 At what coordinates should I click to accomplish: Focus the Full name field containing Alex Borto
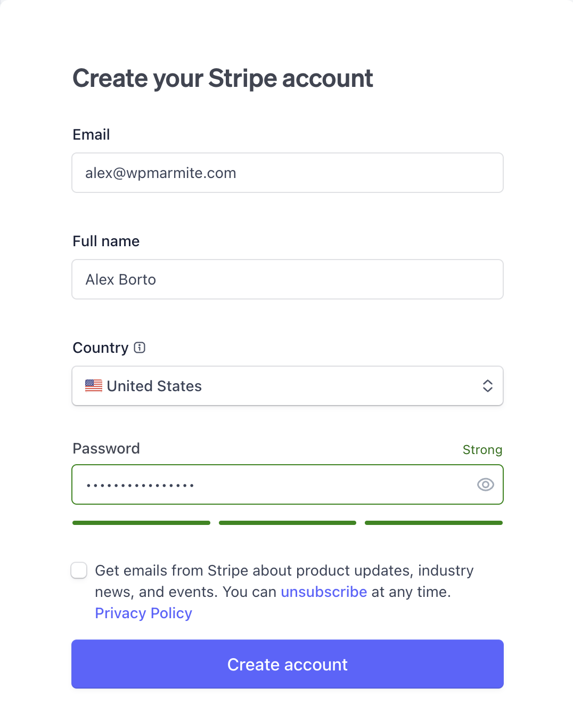coord(288,279)
